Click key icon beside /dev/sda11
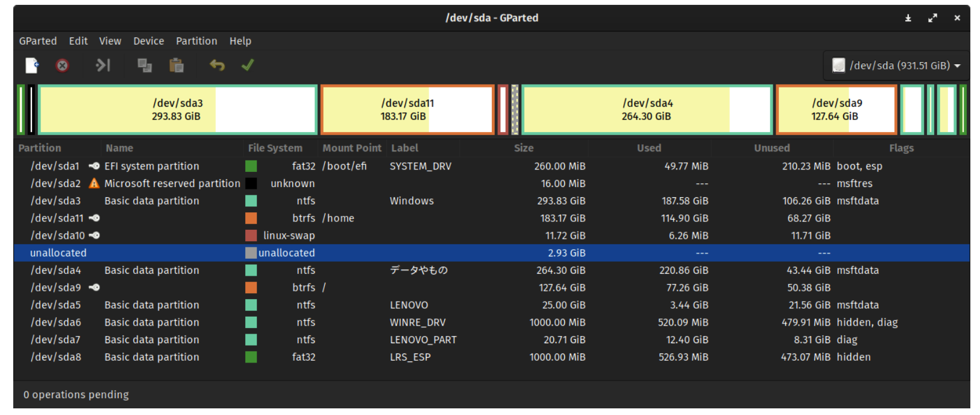The width and height of the screenshot is (980, 415). (x=95, y=218)
